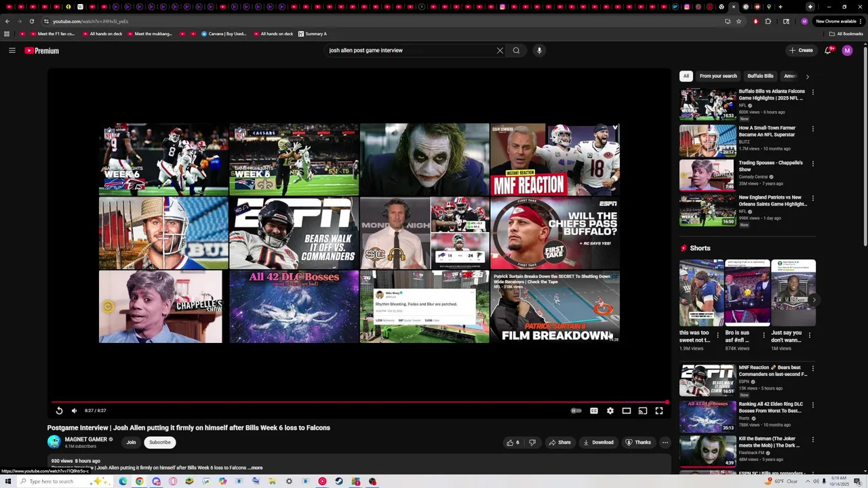Send Thanks to the creator
Image resolution: width=868 pixels, height=488 pixels.
(x=638, y=443)
